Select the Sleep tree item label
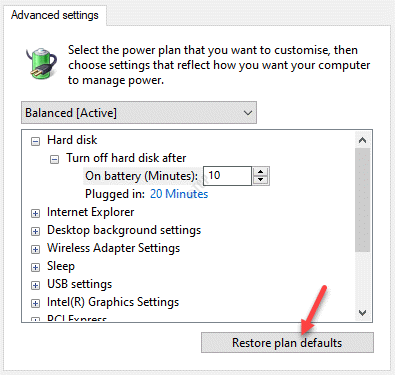 61,266
